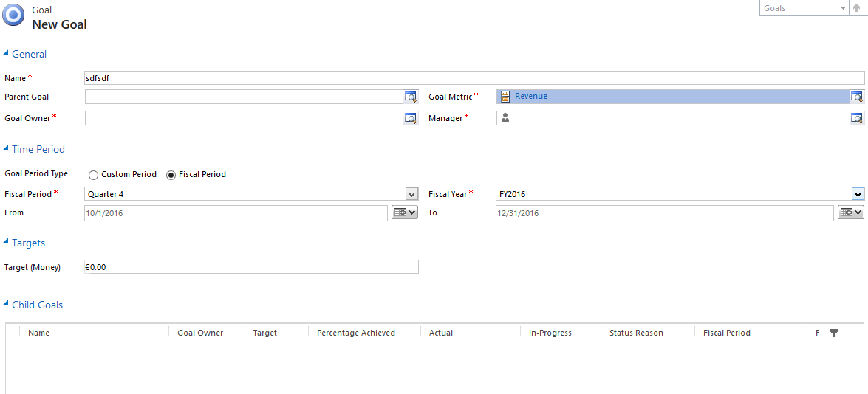Click the From date field
The image size is (868, 394).
coord(236,212)
